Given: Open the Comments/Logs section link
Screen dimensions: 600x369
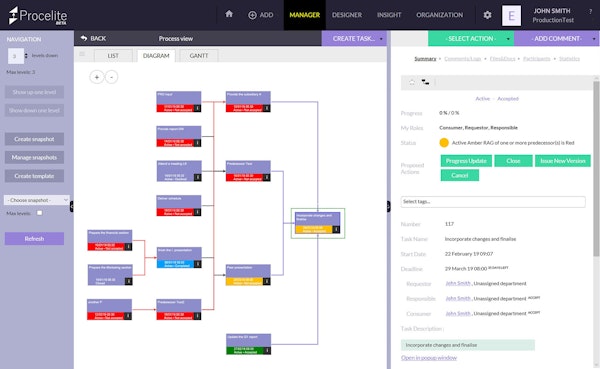Looking at the screenshot, I should pos(462,59).
